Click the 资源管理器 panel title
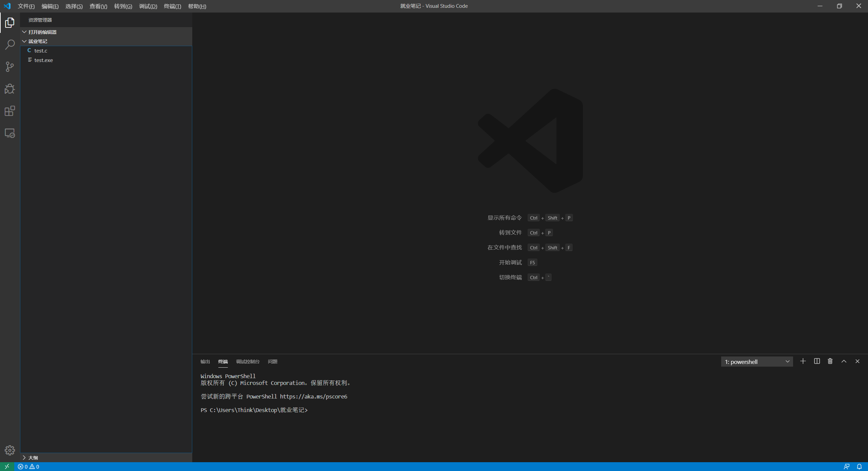Viewport: 868px width, 471px height. coord(40,20)
